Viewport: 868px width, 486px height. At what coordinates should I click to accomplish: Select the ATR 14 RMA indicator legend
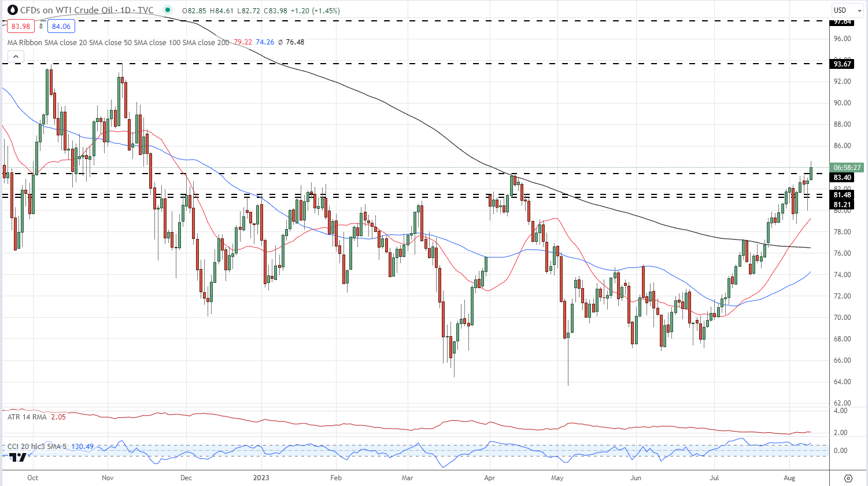[x=27, y=417]
